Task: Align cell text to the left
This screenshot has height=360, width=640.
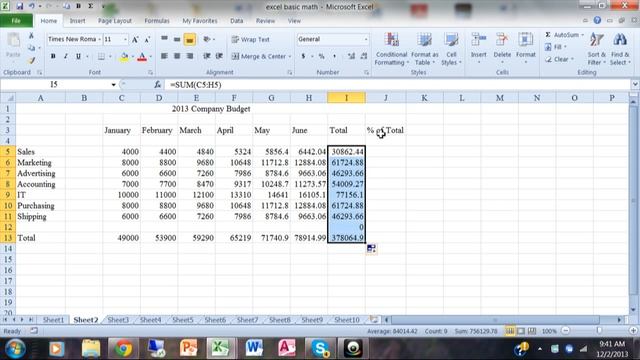Action: tap(164, 56)
